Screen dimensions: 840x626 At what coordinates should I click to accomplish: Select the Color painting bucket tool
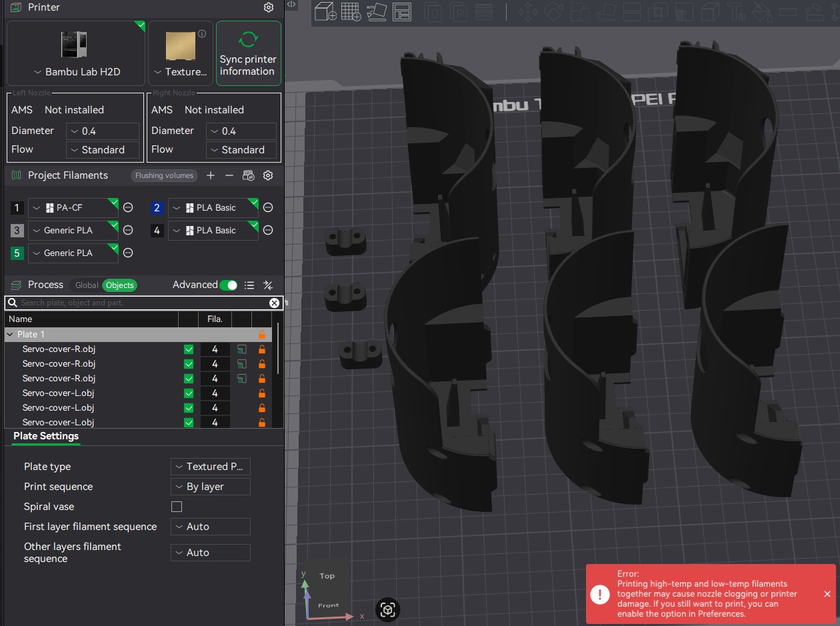(x=761, y=11)
